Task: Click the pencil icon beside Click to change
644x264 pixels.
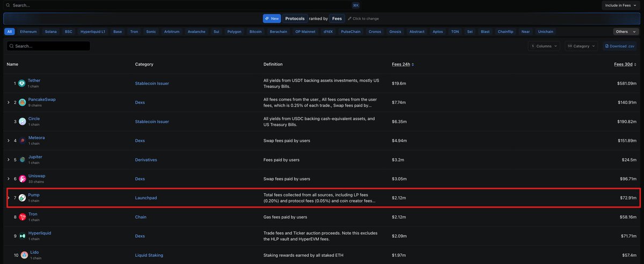Action: (x=349, y=19)
